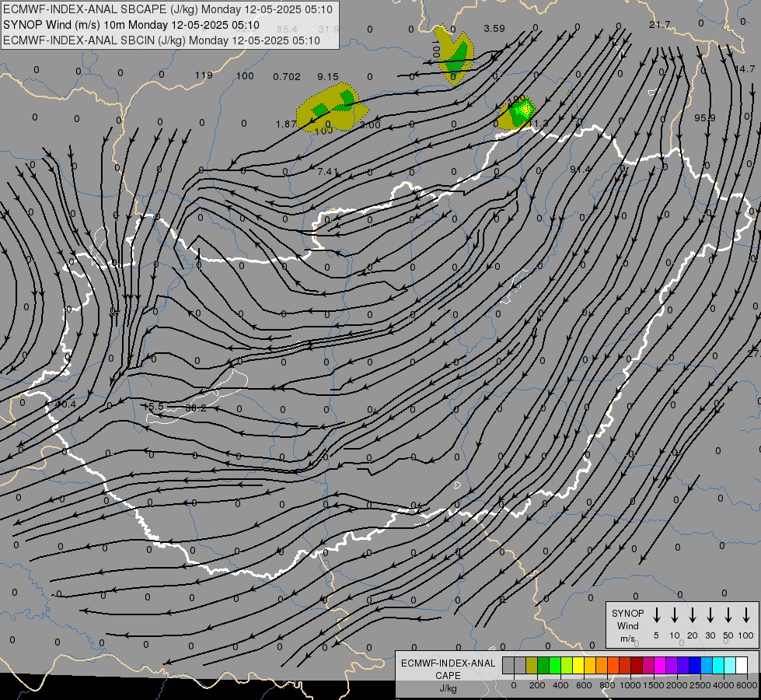761x700 pixels.
Task: Click the 2500 tick label on colorbar
Action: point(700,685)
